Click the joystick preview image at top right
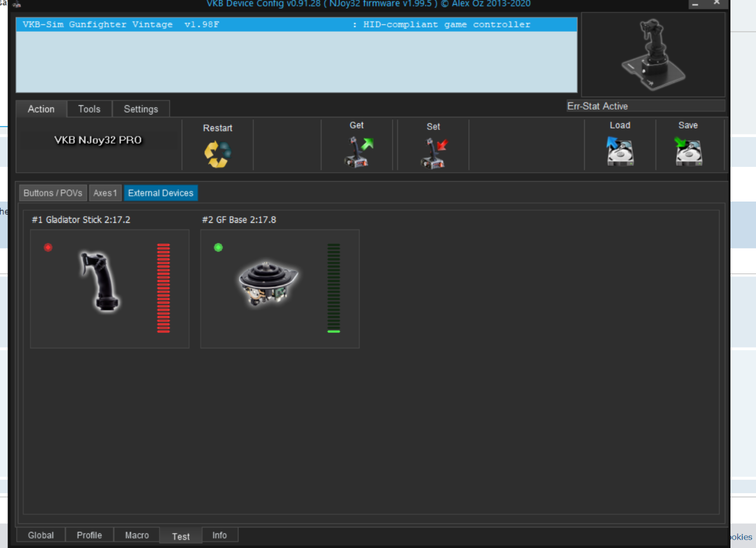This screenshot has height=548, width=756. coord(653,55)
